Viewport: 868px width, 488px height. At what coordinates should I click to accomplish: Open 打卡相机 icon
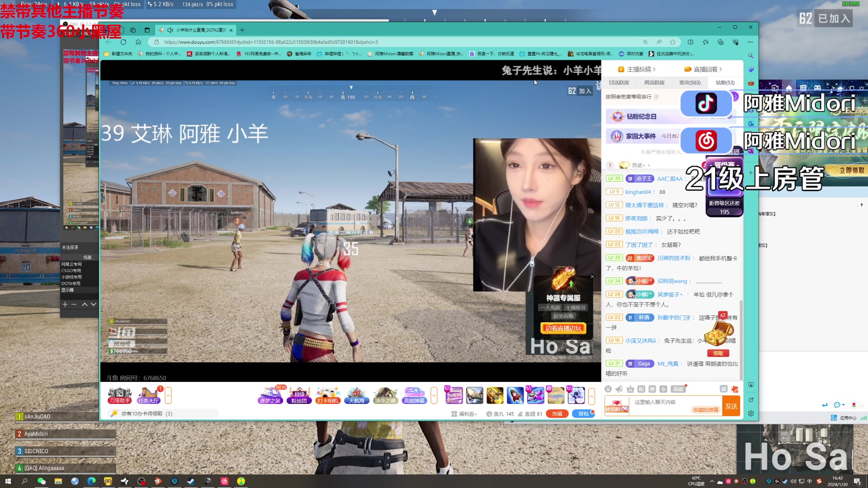click(328, 395)
